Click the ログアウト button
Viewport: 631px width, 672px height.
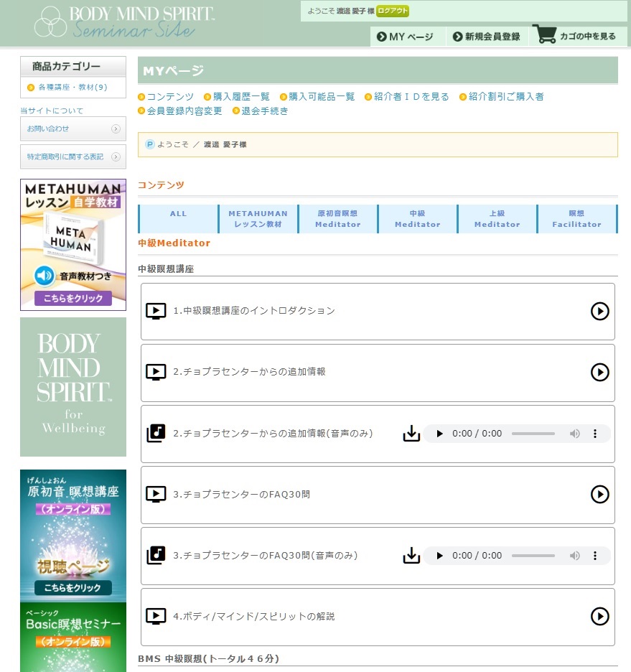click(393, 11)
